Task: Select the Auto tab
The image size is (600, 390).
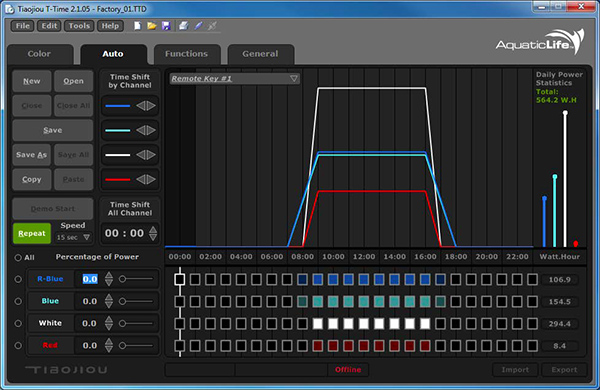Action: click(113, 54)
